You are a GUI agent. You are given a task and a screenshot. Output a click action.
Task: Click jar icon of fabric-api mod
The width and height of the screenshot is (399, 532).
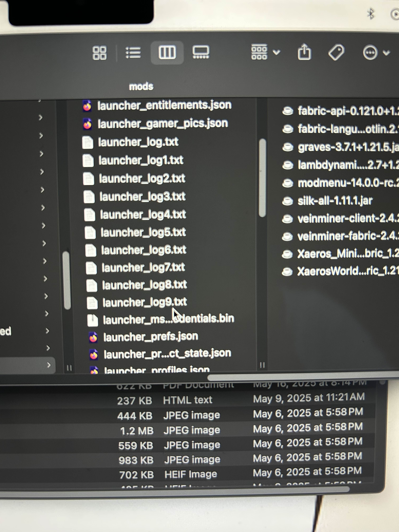pyautogui.click(x=288, y=111)
